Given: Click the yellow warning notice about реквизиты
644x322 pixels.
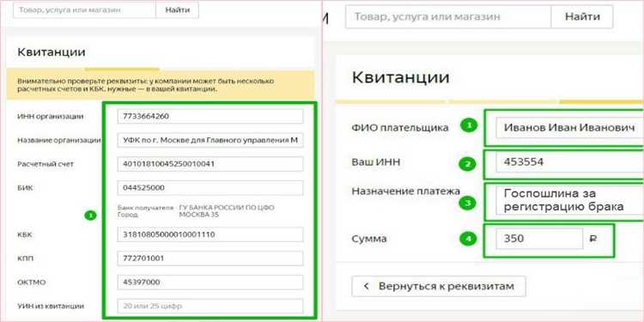Looking at the screenshot, I should (x=161, y=85).
